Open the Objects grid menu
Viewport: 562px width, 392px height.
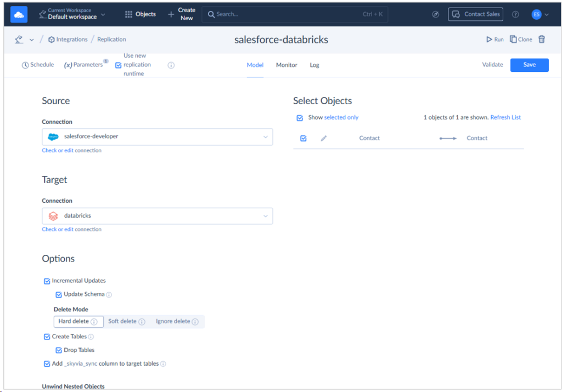tap(140, 14)
